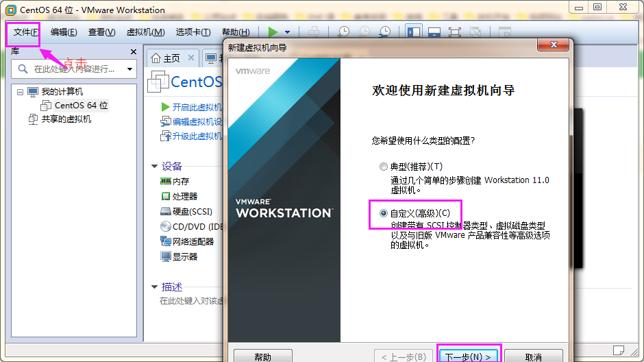Select 自定义(高级)(C) radio option

coord(383,213)
